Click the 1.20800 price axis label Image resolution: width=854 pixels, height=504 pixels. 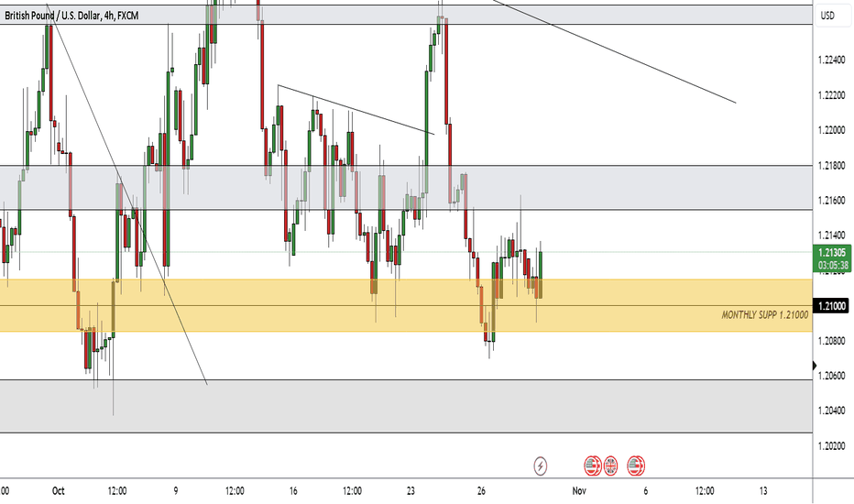[x=831, y=341]
